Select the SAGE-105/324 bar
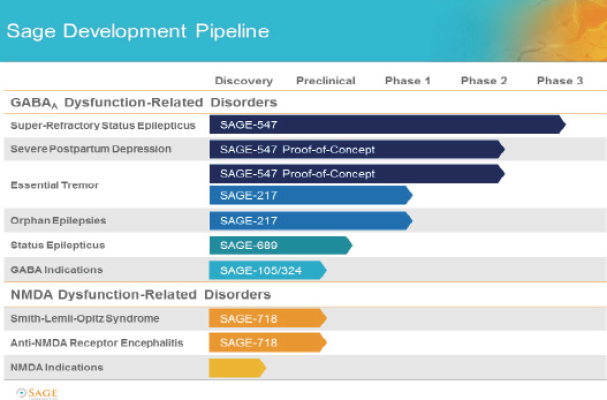The width and height of the screenshot is (607, 400). (x=268, y=270)
